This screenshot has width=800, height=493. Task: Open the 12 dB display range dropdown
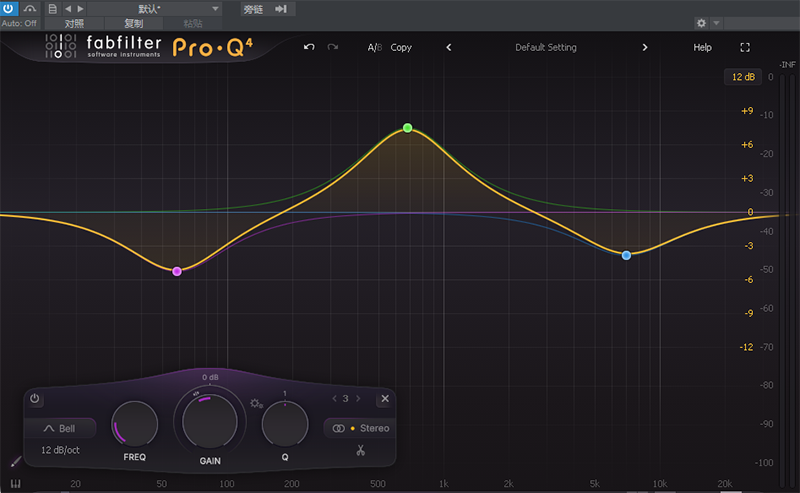click(743, 77)
